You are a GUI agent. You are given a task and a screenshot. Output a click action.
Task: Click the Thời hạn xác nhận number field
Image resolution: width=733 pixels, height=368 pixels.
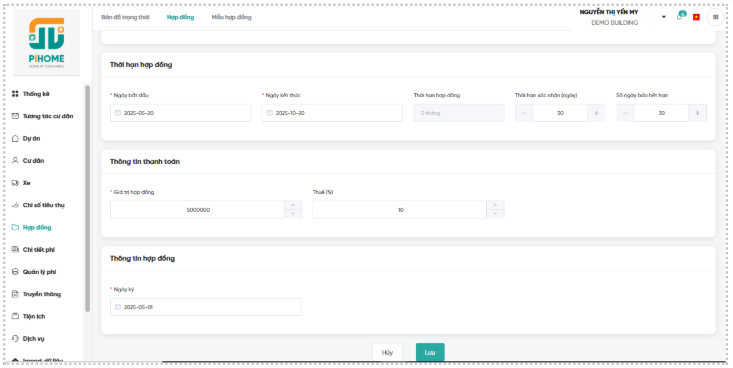[x=560, y=113]
